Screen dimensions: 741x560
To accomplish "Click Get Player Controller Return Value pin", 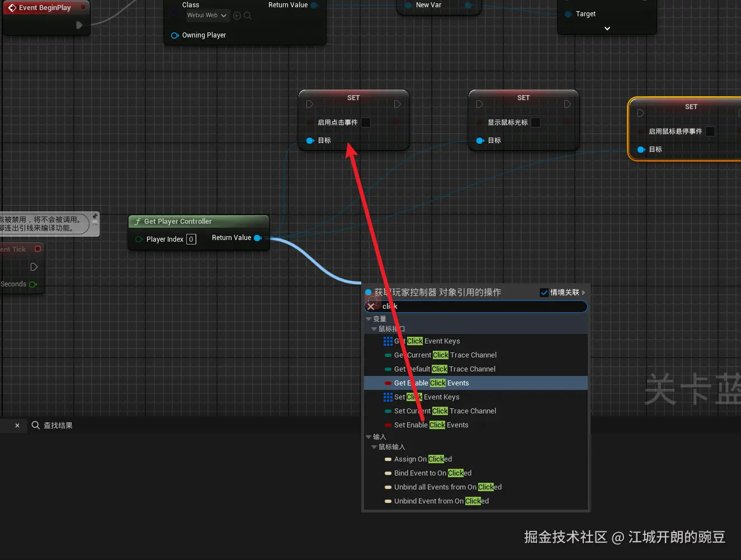I will coord(258,238).
